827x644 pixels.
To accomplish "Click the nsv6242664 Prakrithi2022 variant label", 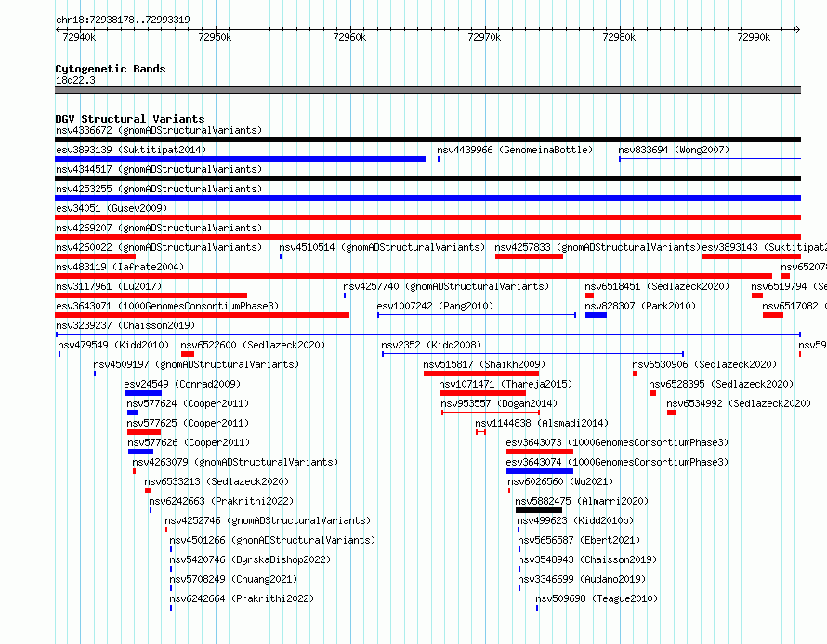I will (242, 598).
